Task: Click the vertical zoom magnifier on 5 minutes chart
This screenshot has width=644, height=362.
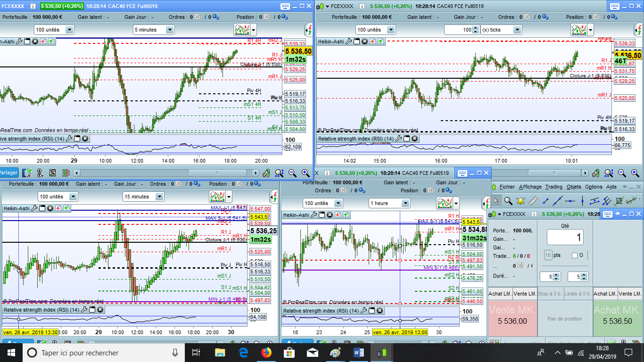Action: coord(279,173)
